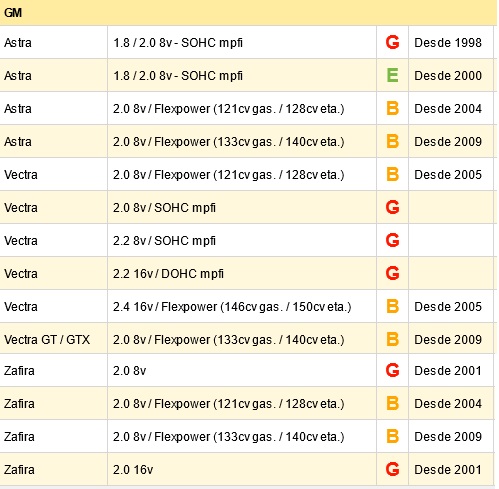
Task: Click orange B icon for Zafira Desde 2009
Action: pos(392,436)
